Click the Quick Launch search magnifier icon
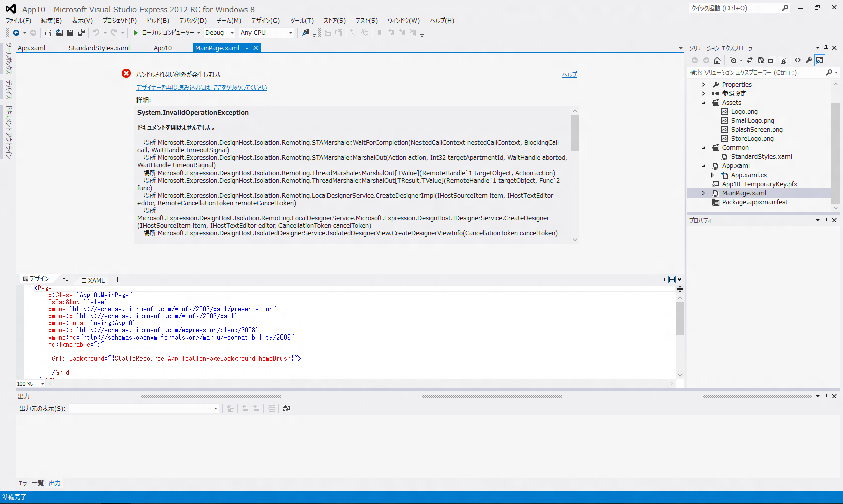The height and width of the screenshot is (504, 843). click(x=785, y=8)
